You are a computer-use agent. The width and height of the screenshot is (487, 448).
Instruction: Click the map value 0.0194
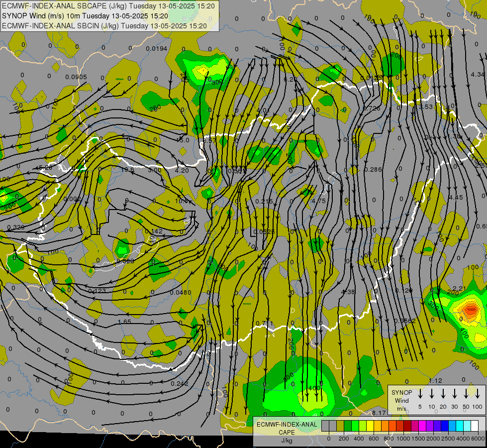click(157, 48)
